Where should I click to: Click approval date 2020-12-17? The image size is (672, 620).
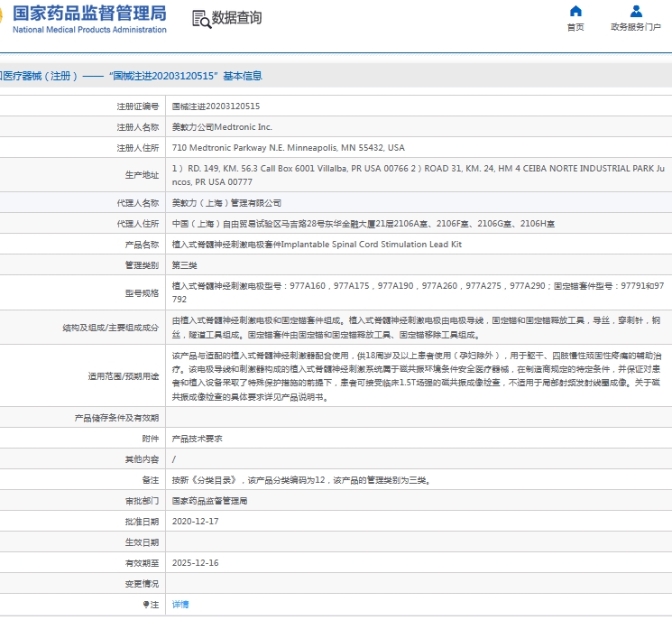pyautogui.click(x=196, y=522)
